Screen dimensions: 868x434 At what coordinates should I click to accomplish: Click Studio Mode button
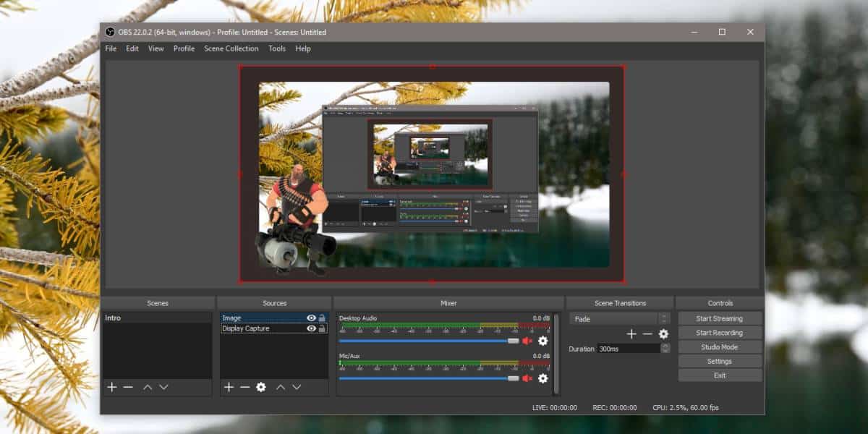[x=720, y=347]
